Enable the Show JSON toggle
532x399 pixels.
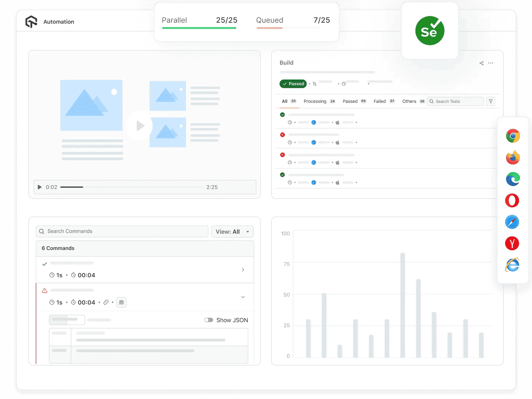click(x=209, y=320)
